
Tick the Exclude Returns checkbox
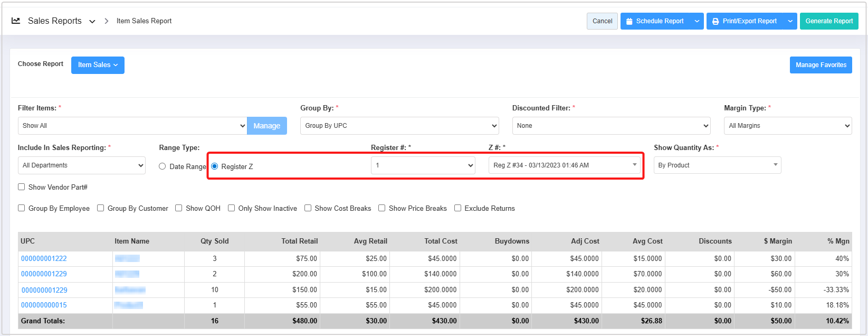[x=458, y=208]
